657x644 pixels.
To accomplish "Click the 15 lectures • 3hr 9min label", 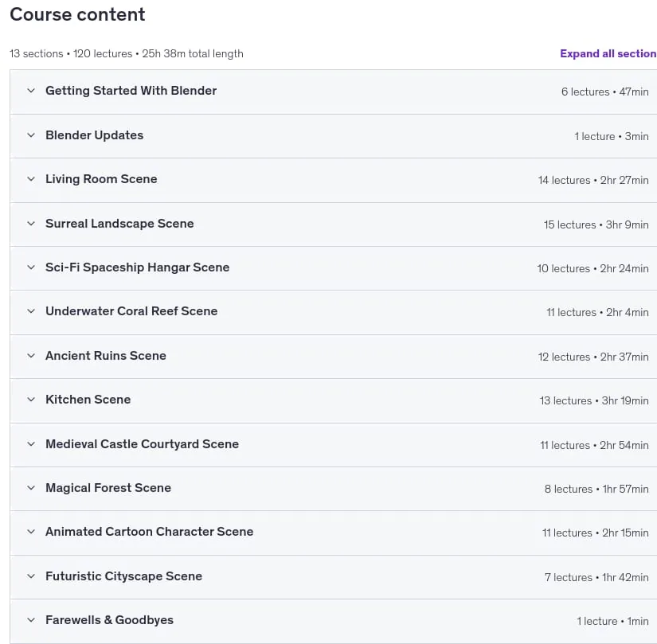I will click(x=596, y=224).
